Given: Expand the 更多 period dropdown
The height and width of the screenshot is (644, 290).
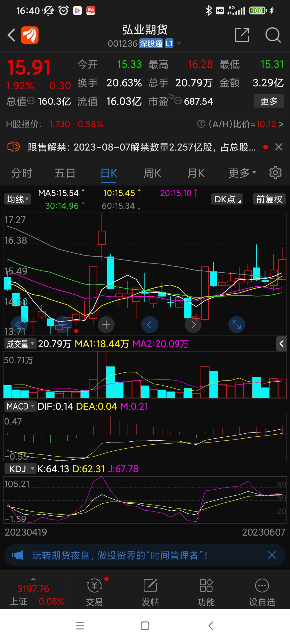Looking at the screenshot, I should pos(242,173).
